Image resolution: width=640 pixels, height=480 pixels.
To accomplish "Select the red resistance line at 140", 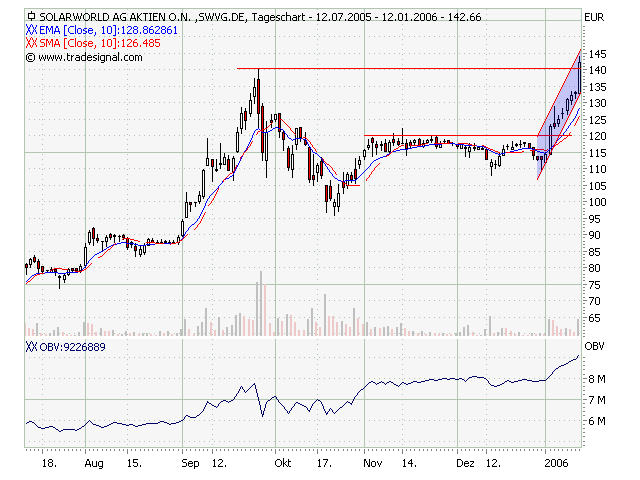I will (408, 68).
